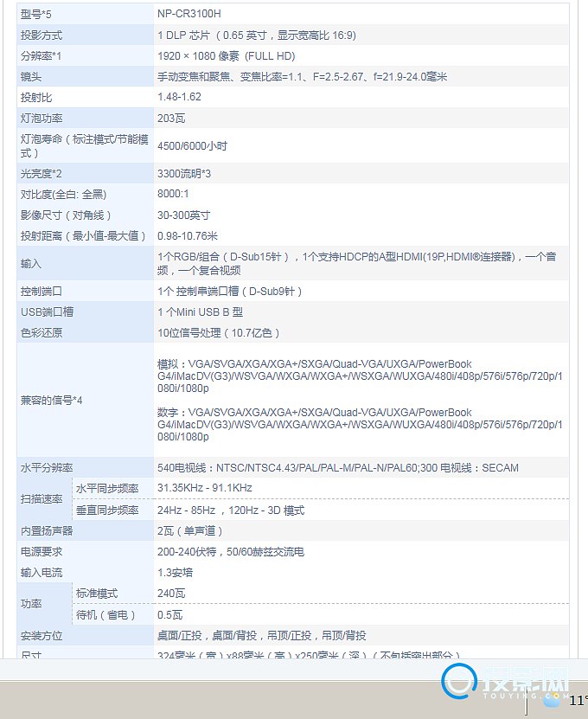
Task: Select 1个 控制串端口槽（D-Sub9针）
Action: [230, 292]
